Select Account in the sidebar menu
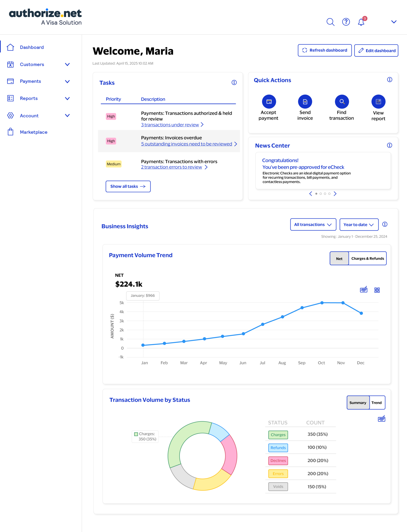The width and height of the screenshot is (407, 532). pos(29,116)
